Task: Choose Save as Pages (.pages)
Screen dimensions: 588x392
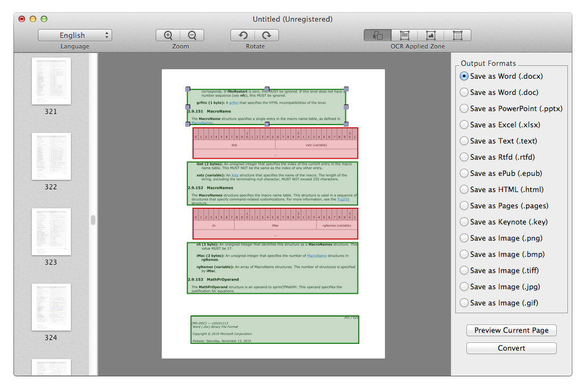Action: pos(504,205)
